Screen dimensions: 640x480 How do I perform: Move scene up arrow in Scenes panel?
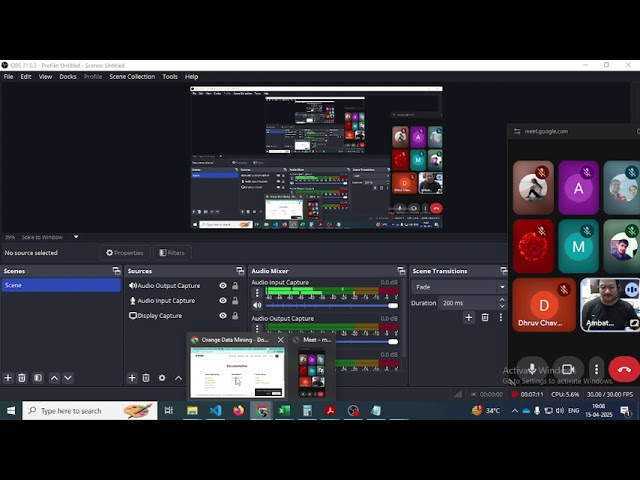click(x=54, y=378)
